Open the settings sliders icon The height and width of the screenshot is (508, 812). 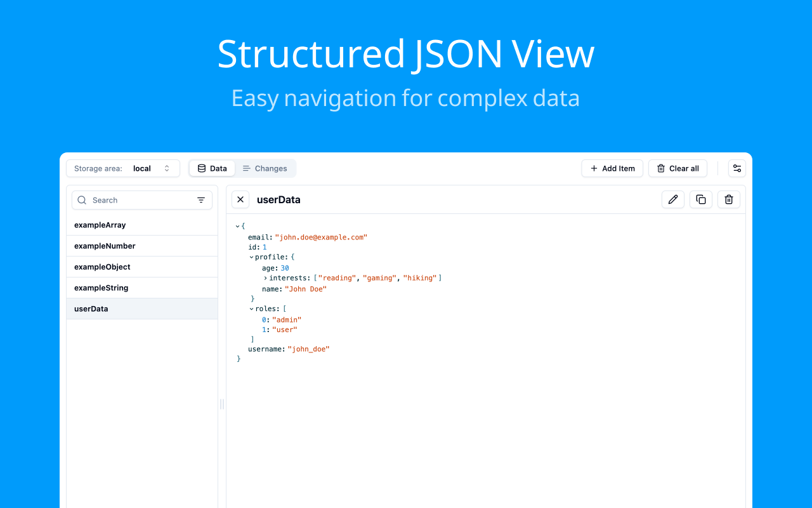(x=737, y=168)
